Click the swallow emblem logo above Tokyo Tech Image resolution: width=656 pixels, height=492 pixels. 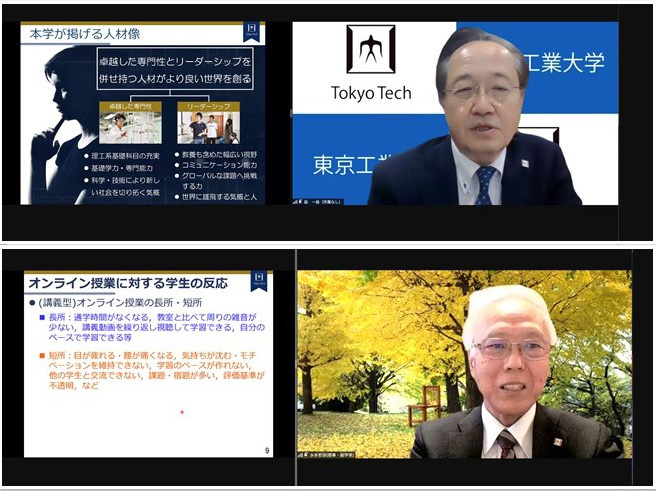pyautogui.click(x=371, y=49)
